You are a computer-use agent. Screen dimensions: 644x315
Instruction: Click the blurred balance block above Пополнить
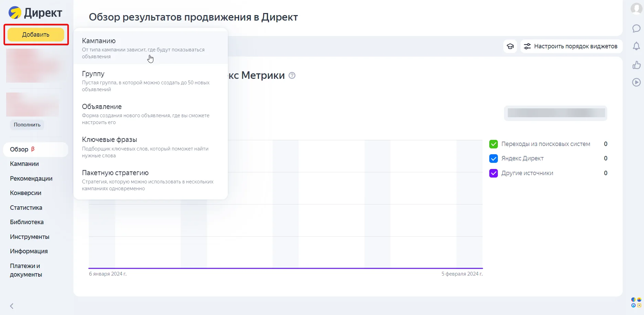[x=33, y=104]
